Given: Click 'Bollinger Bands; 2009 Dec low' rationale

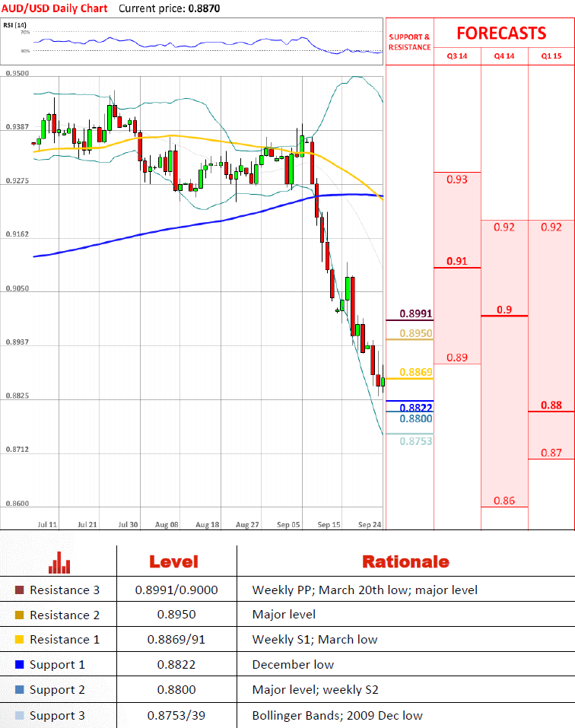Looking at the screenshot, I should (x=338, y=716).
